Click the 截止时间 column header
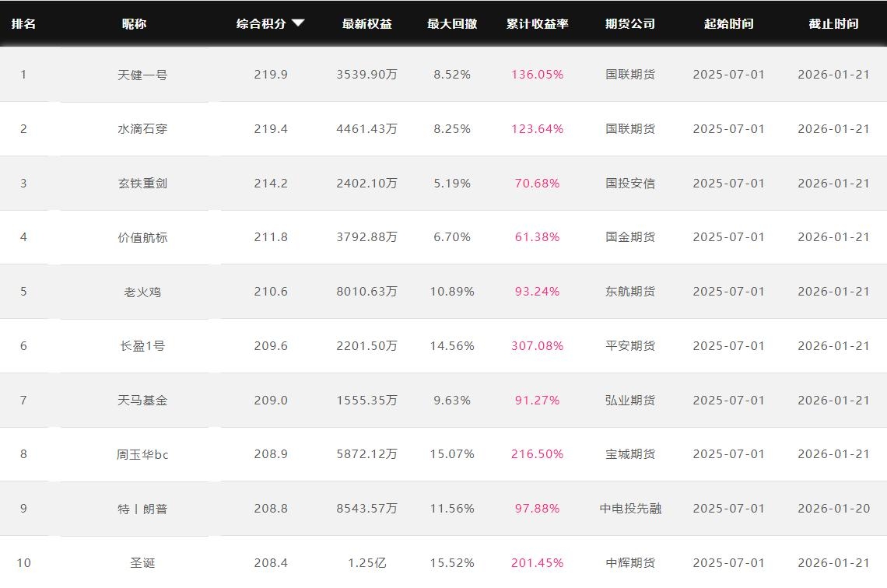 pyautogui.click(x=833, y=23)
